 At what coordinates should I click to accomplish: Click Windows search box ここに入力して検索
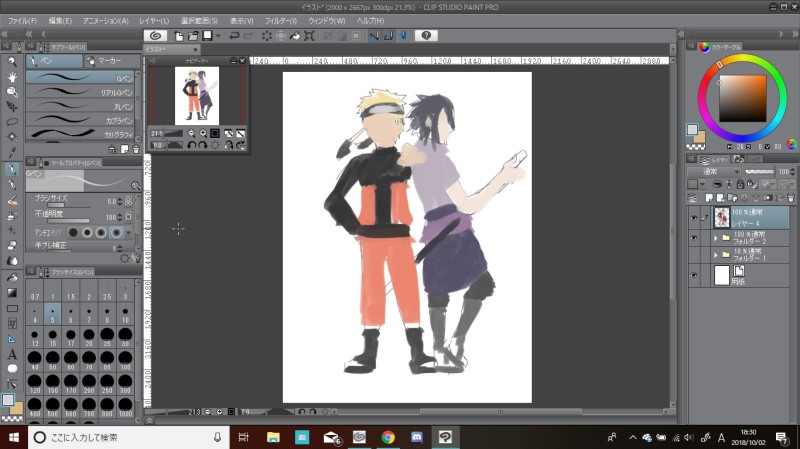(130, 437)
